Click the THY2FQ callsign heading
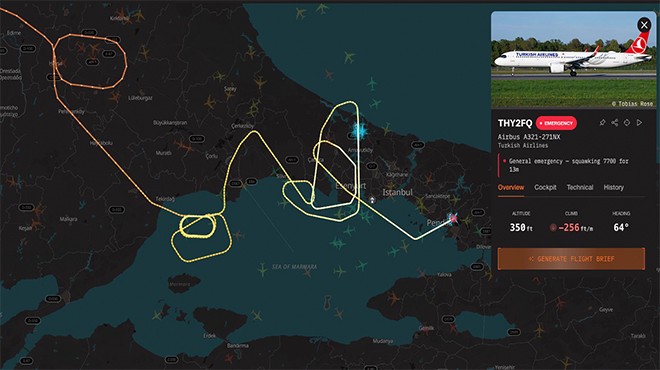660x370 pixels. pyautogui.click(x=515, y=123)
